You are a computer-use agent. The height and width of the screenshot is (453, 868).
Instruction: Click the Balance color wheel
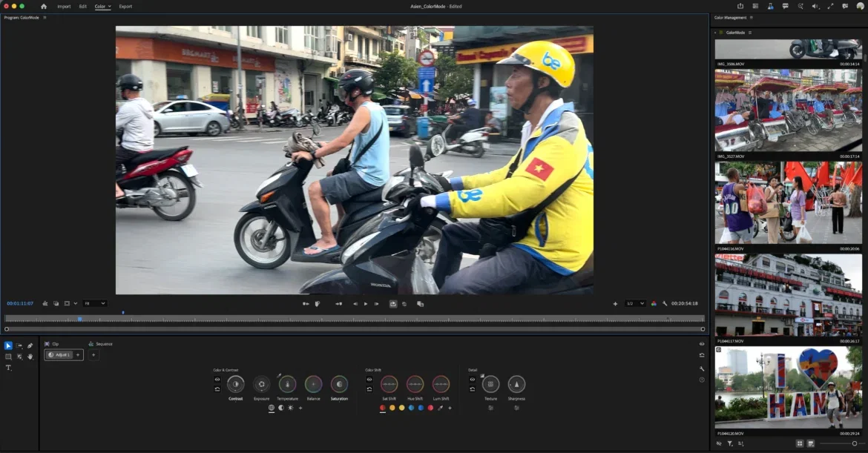(313, 384)
